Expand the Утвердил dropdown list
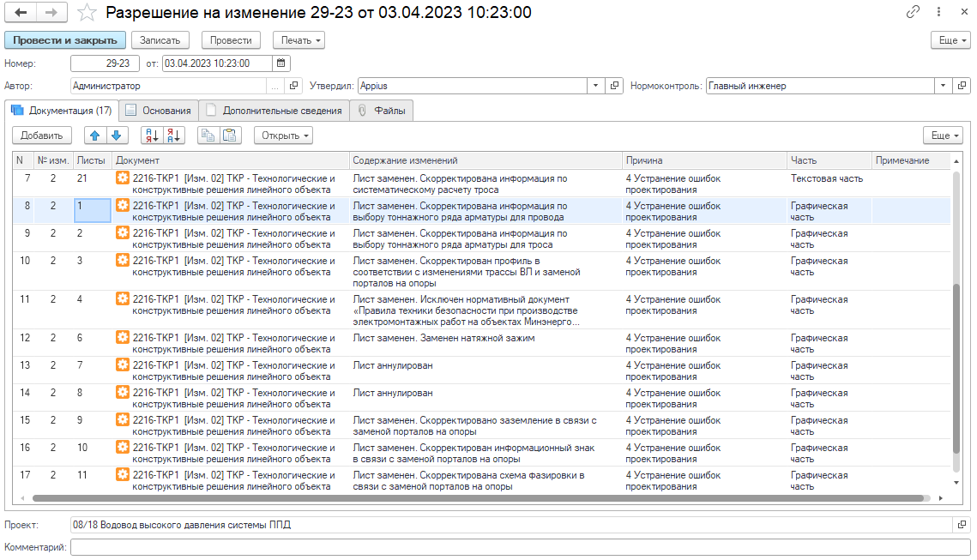977x560 pixels. (595, 86)
